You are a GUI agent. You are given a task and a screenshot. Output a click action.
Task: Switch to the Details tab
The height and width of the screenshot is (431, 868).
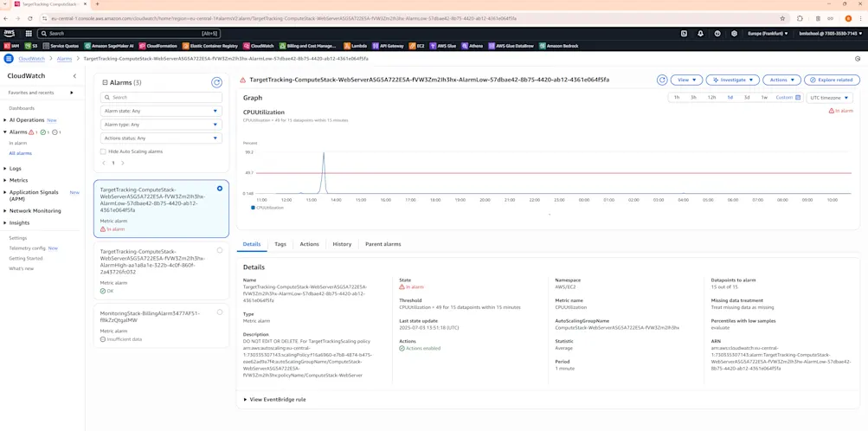pos(251,244)
